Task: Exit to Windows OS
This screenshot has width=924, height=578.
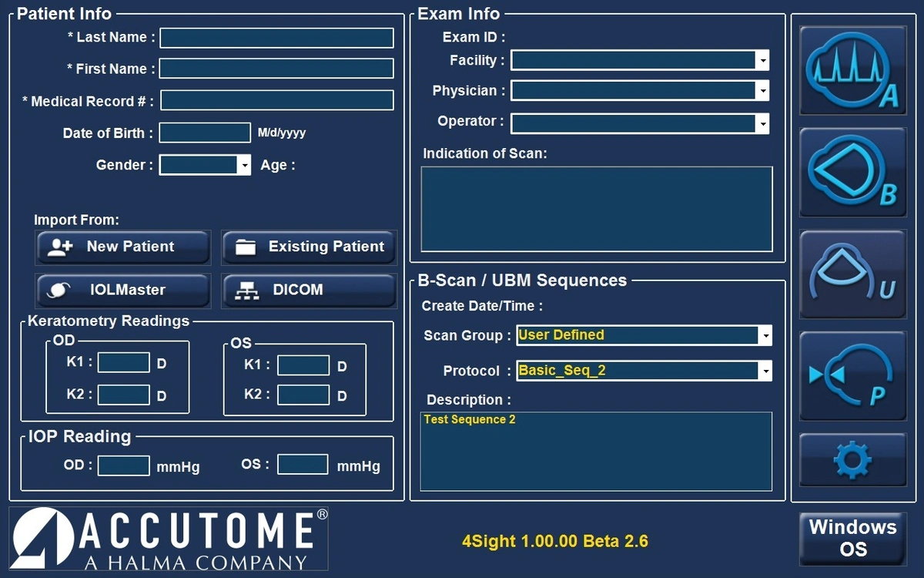Action: (x=852, y=539)
